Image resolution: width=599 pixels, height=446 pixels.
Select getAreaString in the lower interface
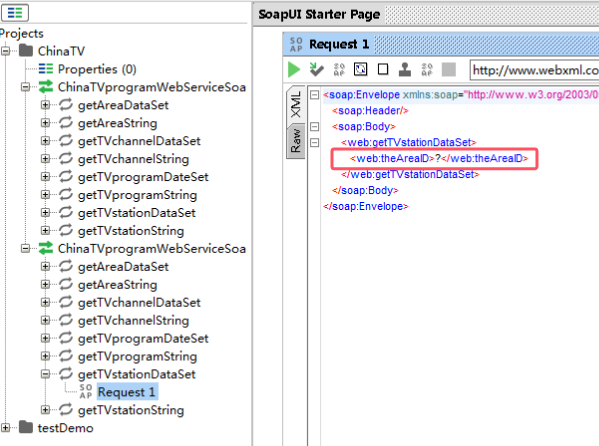[x=117, y=285]
